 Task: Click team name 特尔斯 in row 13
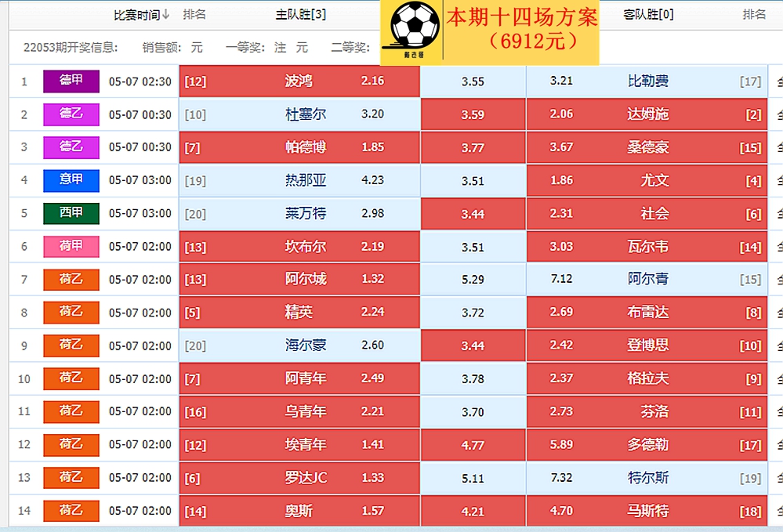coord(648,478)
